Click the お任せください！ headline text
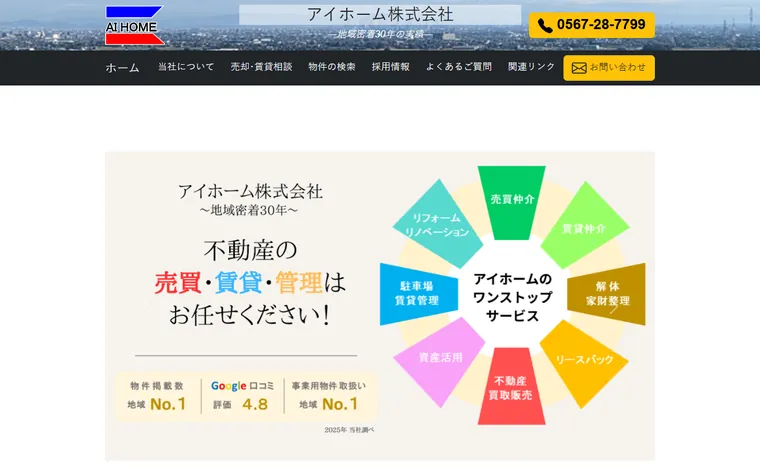 [x=250, y=315]
